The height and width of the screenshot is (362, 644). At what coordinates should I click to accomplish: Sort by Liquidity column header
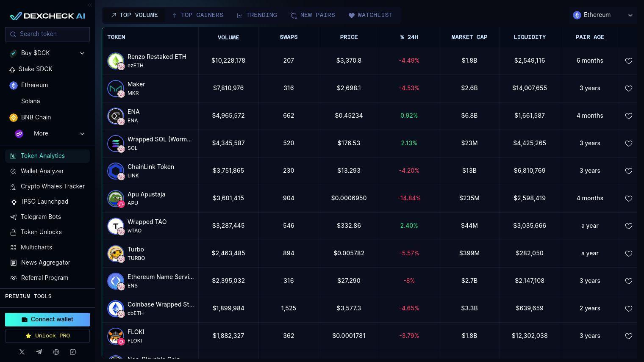pyautogui.click(x=530, y=37)
